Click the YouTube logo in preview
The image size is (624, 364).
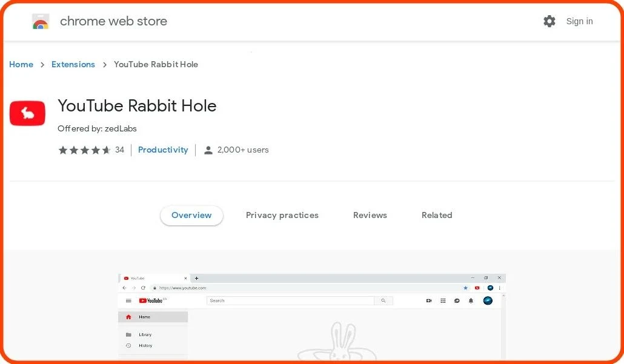coord(151,301)
